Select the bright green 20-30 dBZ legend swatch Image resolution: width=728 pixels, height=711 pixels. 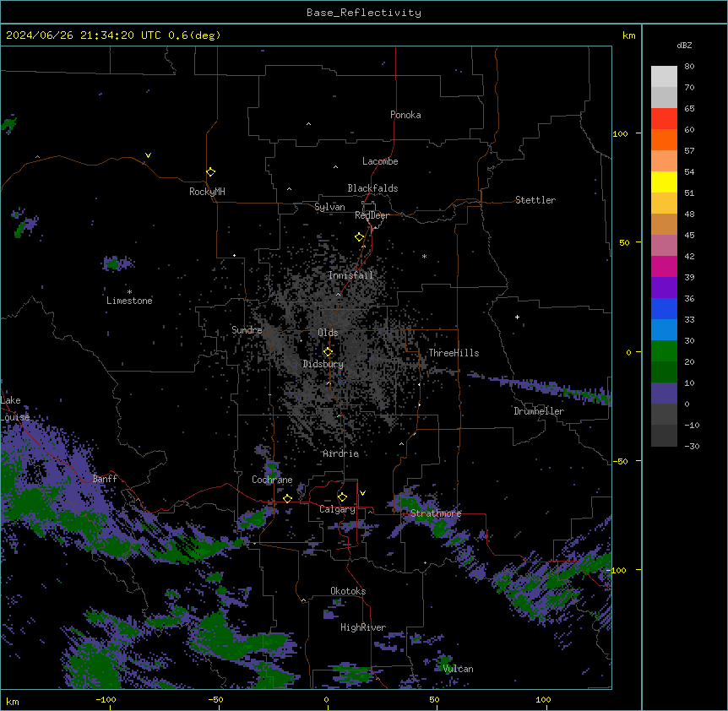[664, 351]
